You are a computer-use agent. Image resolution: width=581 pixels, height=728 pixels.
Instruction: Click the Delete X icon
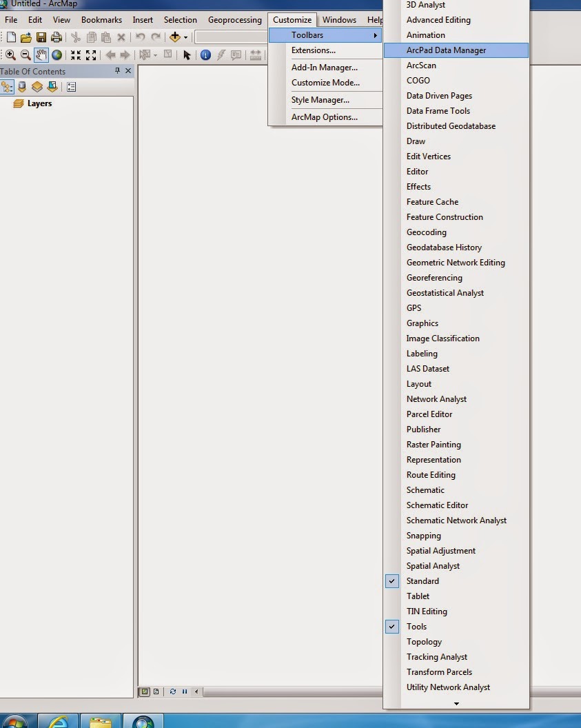coord(121,37)
